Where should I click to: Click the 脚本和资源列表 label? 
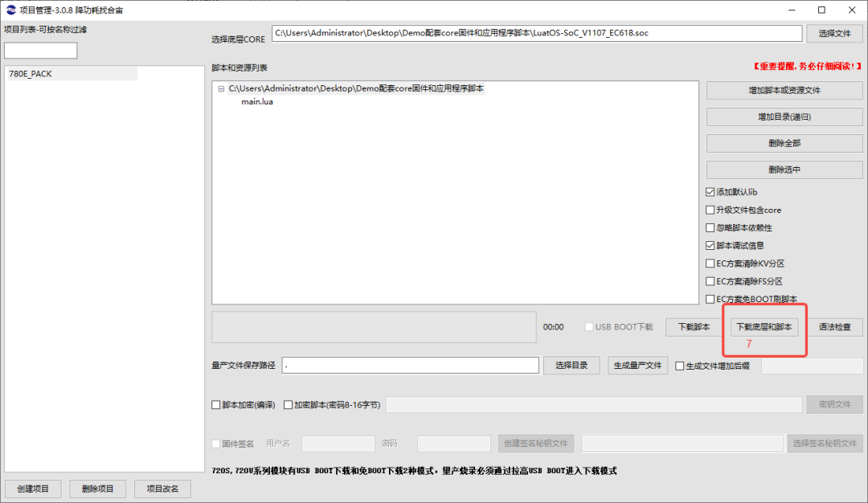point(240,67)
